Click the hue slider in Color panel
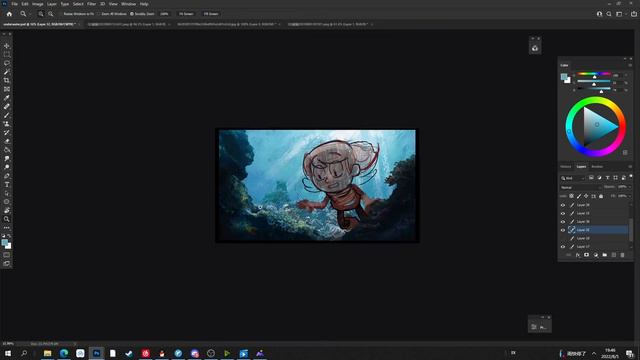Image resolution: width=640 pixels, height=360 pixels. tap(594, 74)
